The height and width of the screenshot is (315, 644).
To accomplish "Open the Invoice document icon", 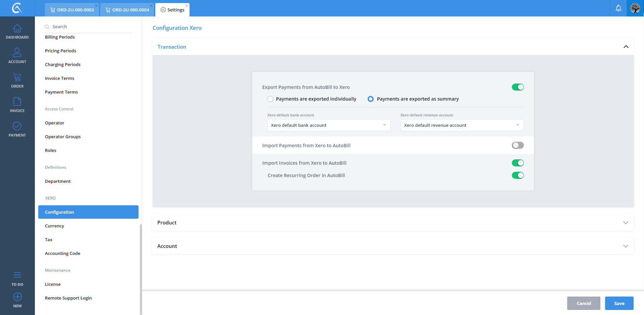I will tap(17, 102).
